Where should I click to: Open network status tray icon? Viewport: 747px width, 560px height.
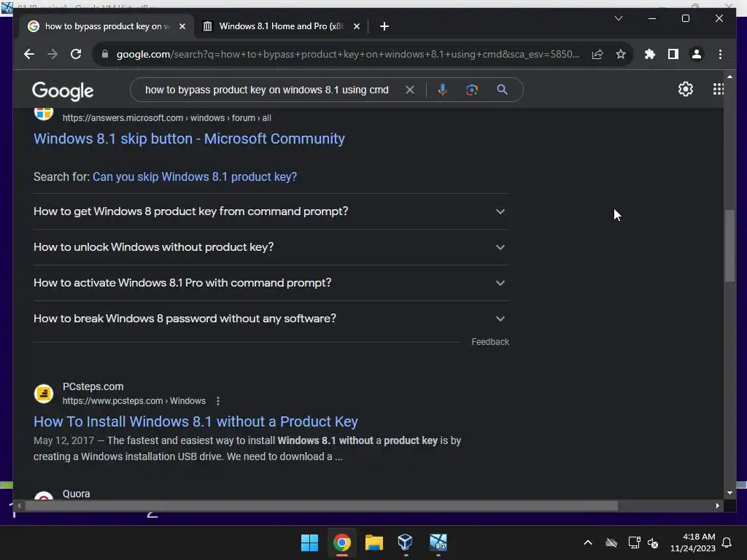[x=635, y=542]
